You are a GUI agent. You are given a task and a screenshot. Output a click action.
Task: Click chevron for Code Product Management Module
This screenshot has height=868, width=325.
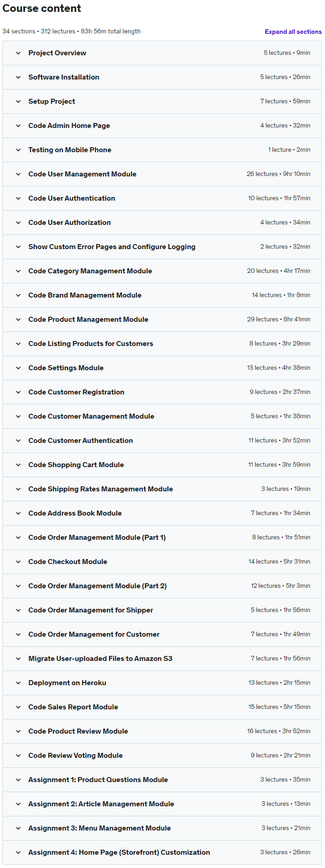pos(18,320)
